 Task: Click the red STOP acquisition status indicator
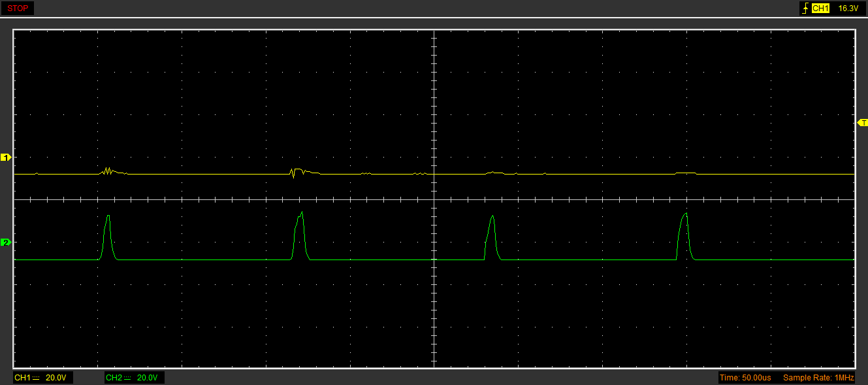[17, 8]
